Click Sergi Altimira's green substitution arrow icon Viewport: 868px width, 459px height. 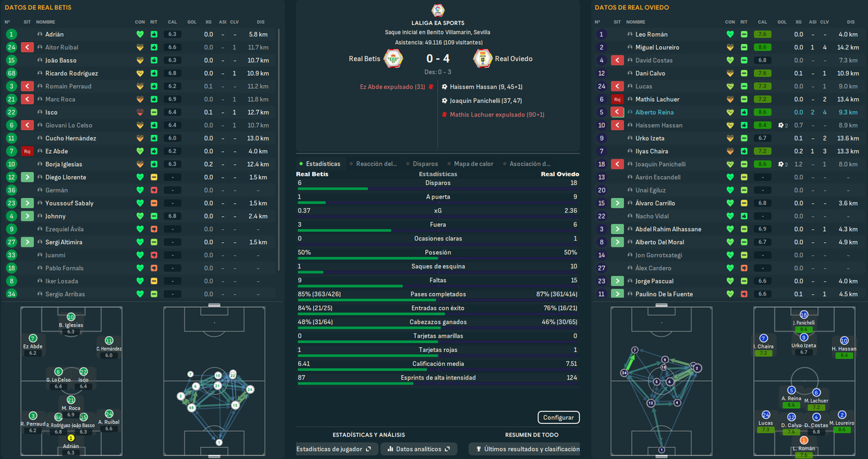click(x=27, y=243)
